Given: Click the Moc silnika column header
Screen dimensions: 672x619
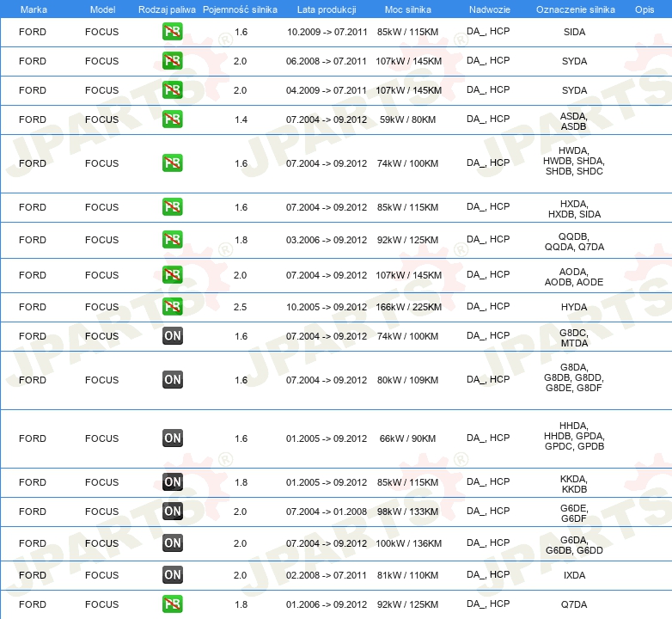Looking at the screenshot, I should pos(408,9).
